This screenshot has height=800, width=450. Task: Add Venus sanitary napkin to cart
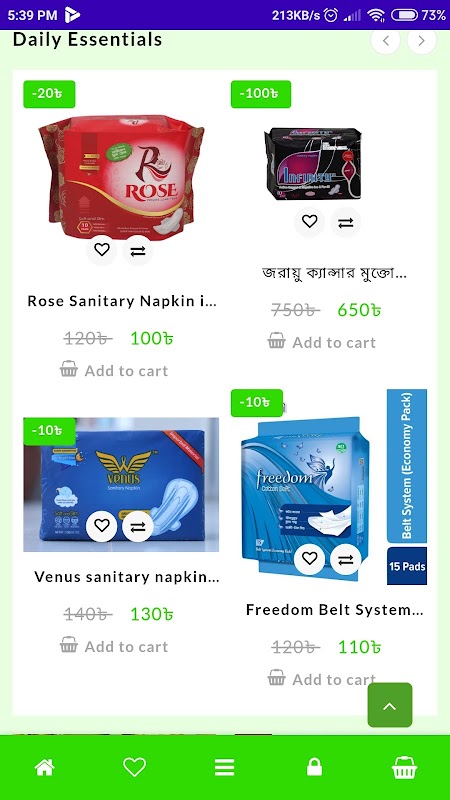(x=114, y=646)
